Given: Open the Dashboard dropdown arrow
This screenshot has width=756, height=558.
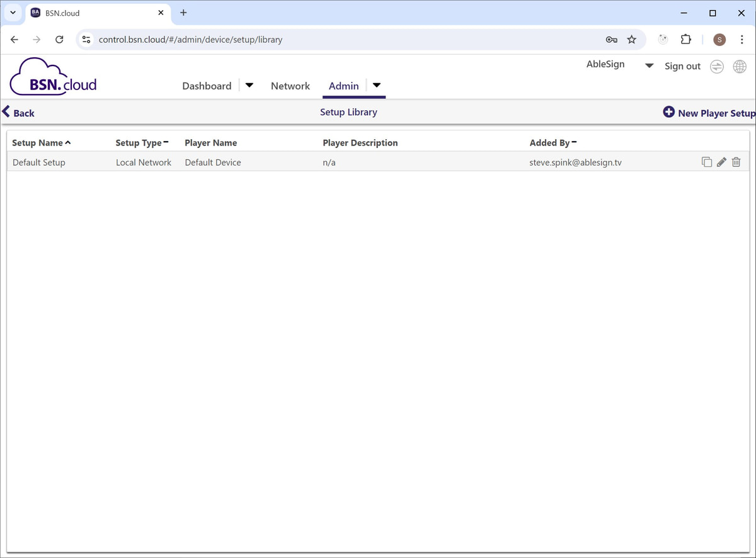Looking at the screenshot, I should click(249, 84).
